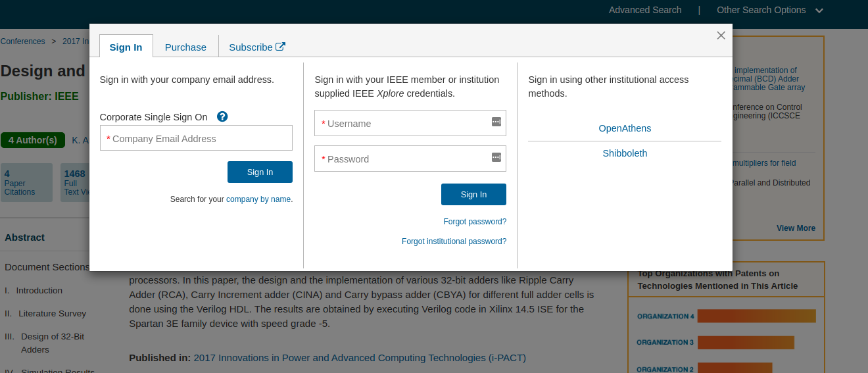Choose OpenAthens sign-in method
The image size is (868, 373).
[x=625, y=128]
